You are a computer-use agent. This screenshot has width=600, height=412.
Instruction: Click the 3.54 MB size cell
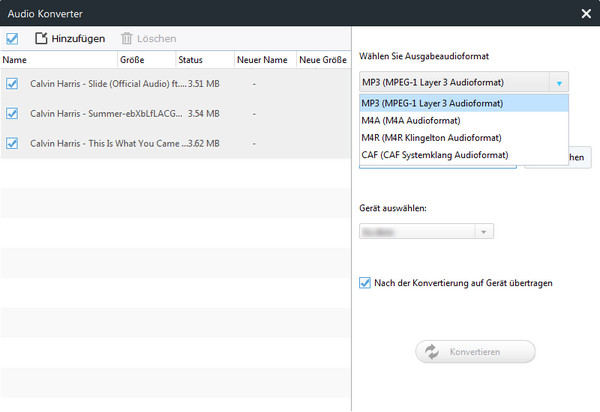tap(204, 114)
